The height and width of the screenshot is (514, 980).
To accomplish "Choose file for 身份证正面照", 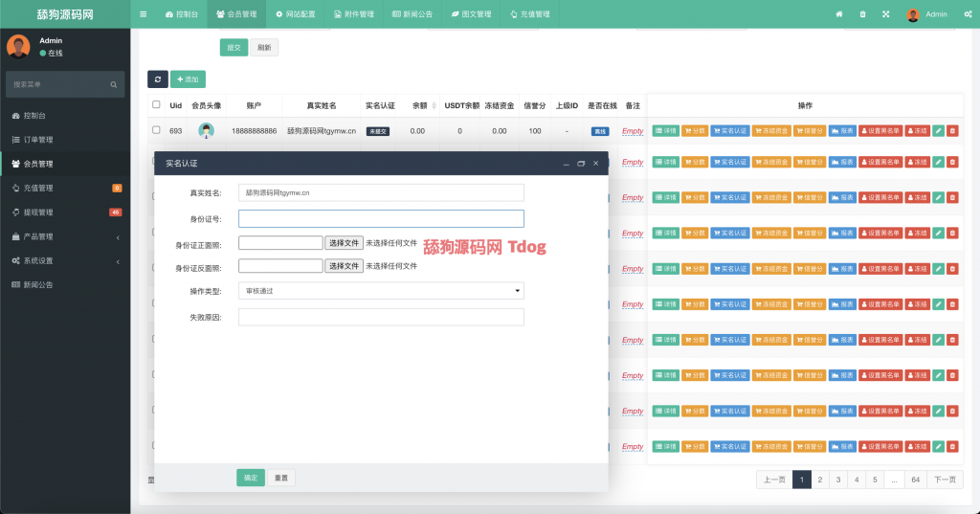I will (344, 243).
